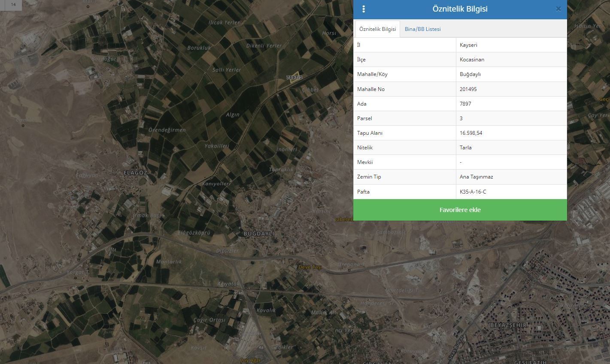Click the Zemin Tip value Ana Taşınmaz
This screenshot has height=364, width=610.
click(x=476, y=177)
